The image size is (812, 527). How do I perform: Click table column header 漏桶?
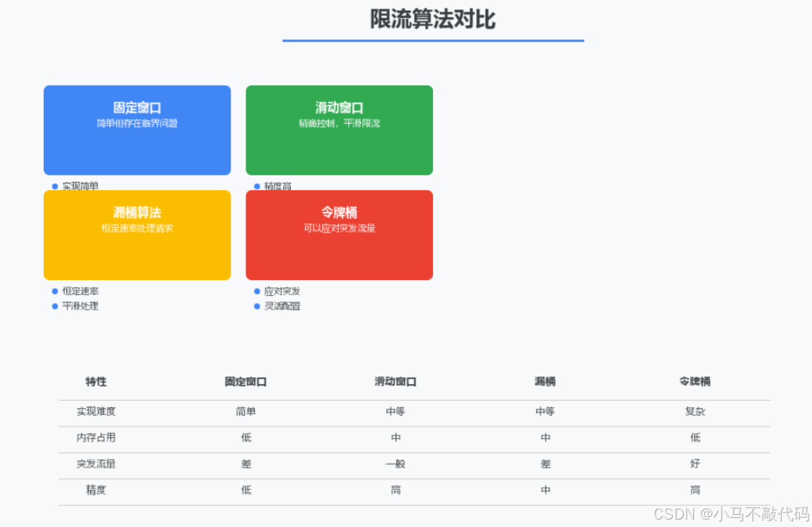click(x=545, y=381)
